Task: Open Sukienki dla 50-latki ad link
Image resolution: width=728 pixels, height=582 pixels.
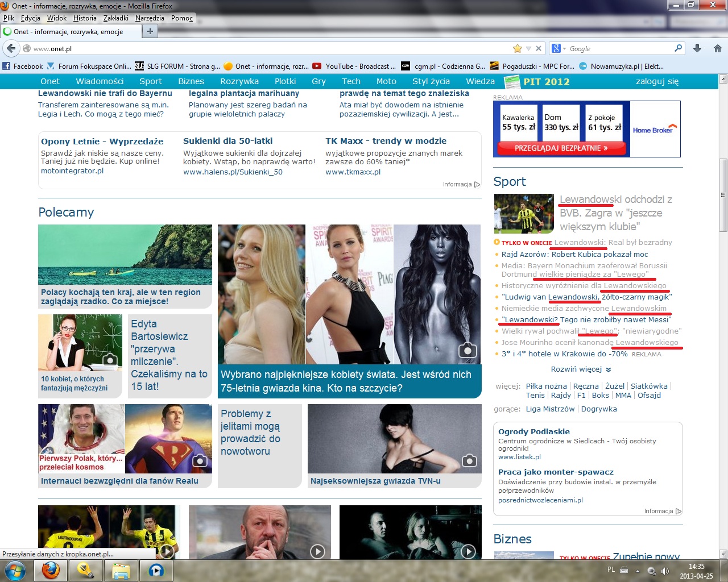Action: tap(227, 141)
